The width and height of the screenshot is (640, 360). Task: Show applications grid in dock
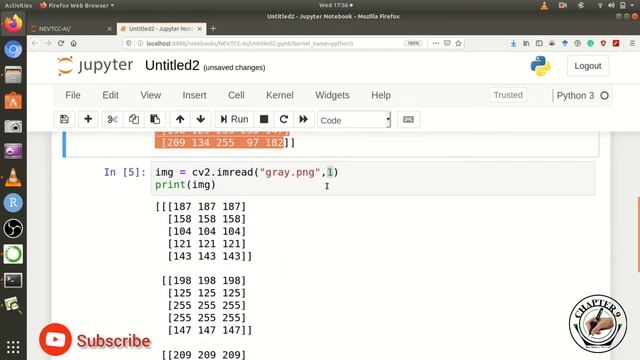(13, 347)
